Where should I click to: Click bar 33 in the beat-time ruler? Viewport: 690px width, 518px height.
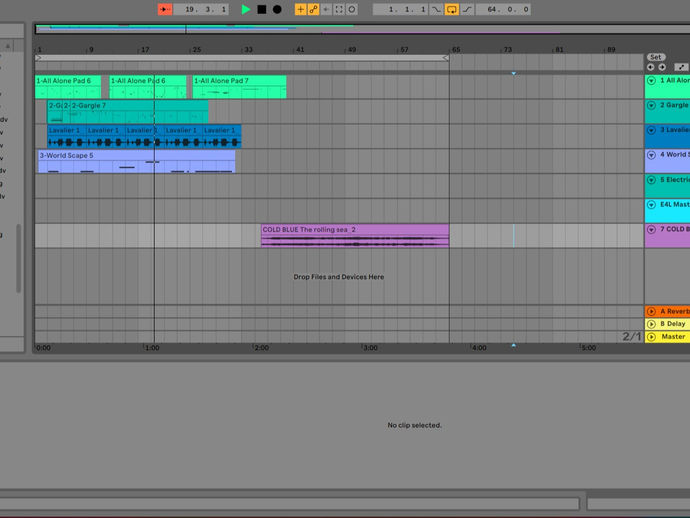coord(248,49)
